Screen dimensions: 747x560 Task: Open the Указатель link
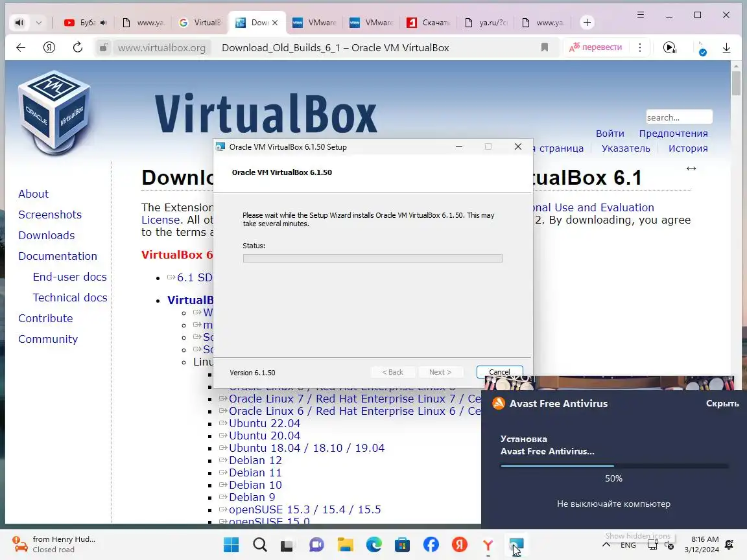click(626, 148)
